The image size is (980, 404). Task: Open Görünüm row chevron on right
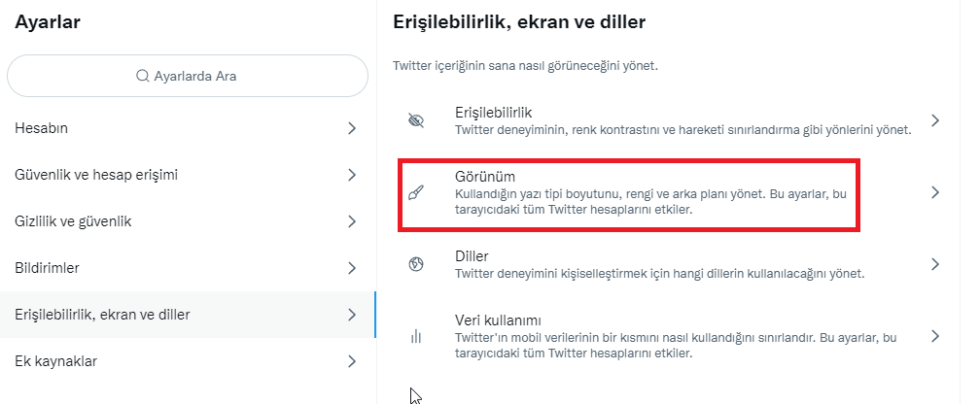pyautogui.click(x=934, y=192)
